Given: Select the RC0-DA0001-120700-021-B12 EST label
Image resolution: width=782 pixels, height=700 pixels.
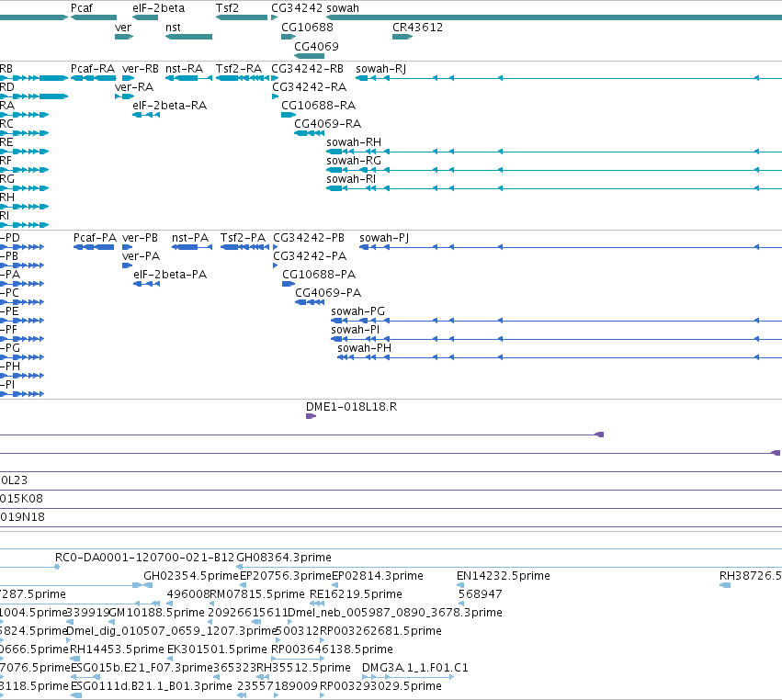Looking at the screenshot, I should click(144, 557).
